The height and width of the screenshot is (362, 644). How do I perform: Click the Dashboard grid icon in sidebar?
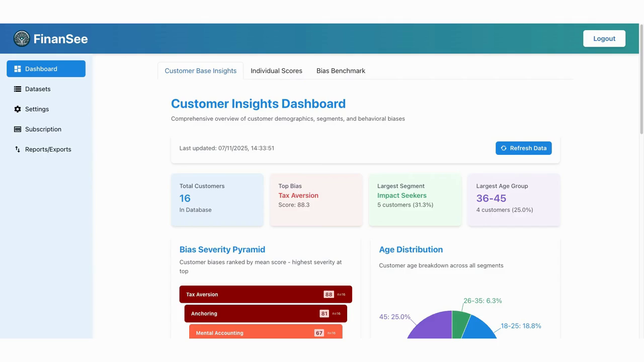(18, 69)
